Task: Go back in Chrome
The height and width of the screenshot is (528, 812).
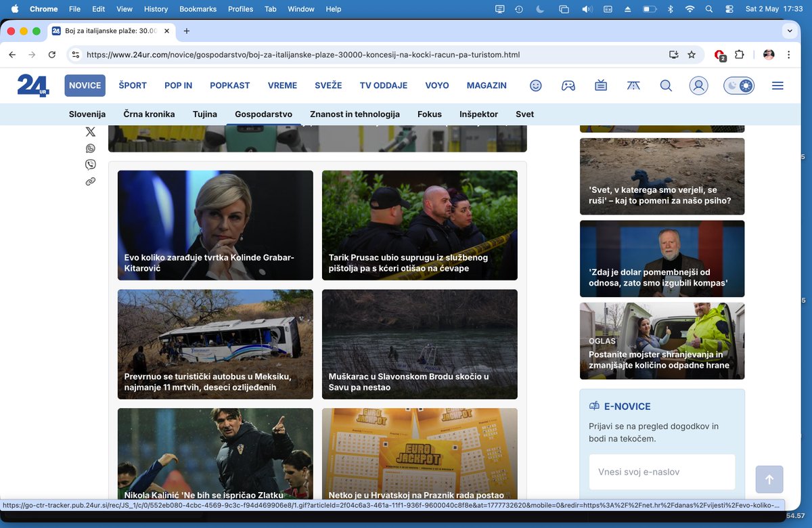Action: click(x=12, y=55)
